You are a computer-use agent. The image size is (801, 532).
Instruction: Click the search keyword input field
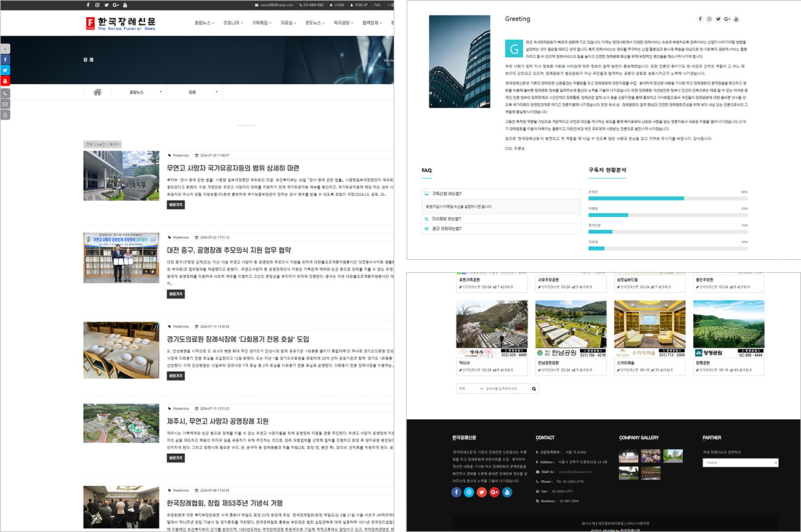pos(506,389)
